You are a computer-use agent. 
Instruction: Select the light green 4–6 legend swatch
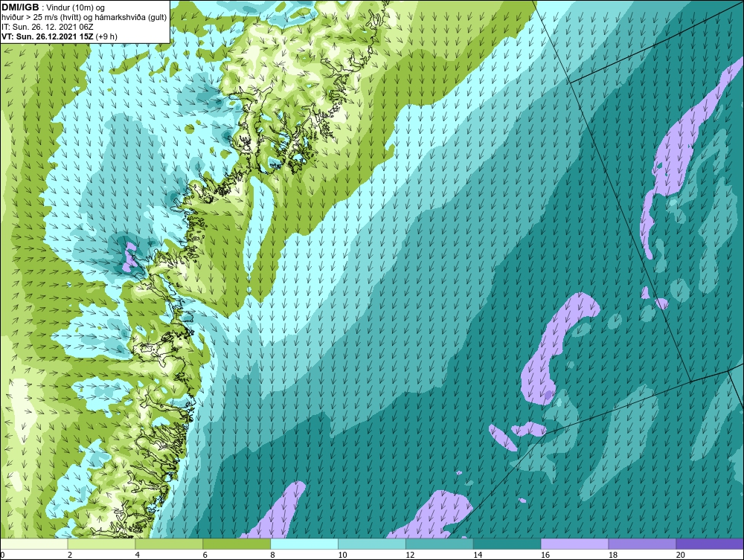tap(169, 544)
